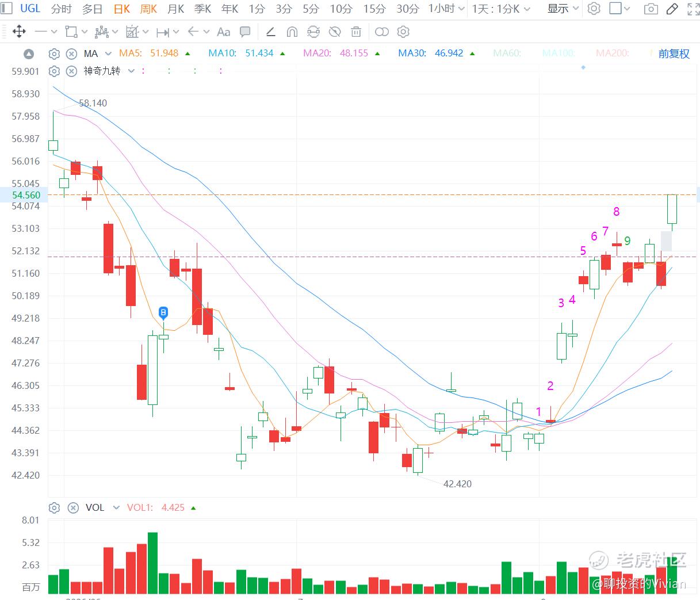Click the pencil edit-drawings icon
The width and height of the screenshot is (700, 600).
pos(270,32)
